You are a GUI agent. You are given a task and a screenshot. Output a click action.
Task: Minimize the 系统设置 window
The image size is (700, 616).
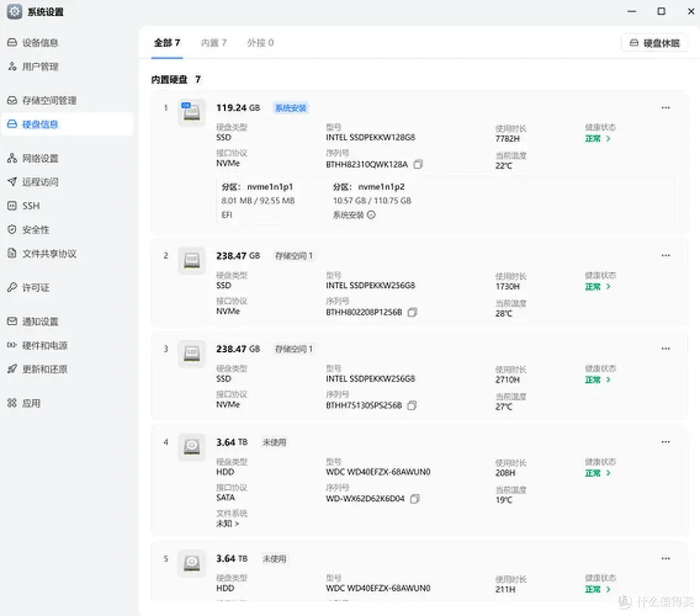coord(631,12)
